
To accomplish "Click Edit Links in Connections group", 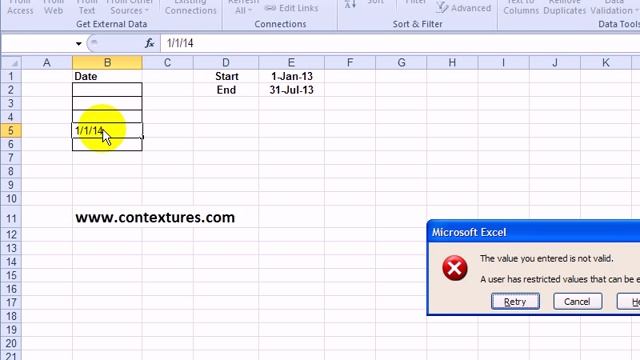I will coord(291,8).
